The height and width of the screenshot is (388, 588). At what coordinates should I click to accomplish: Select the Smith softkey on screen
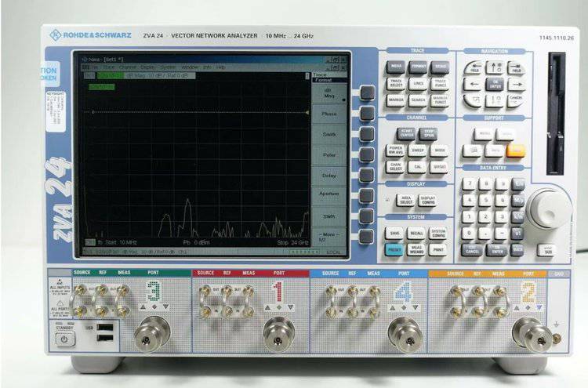[328, 135]
